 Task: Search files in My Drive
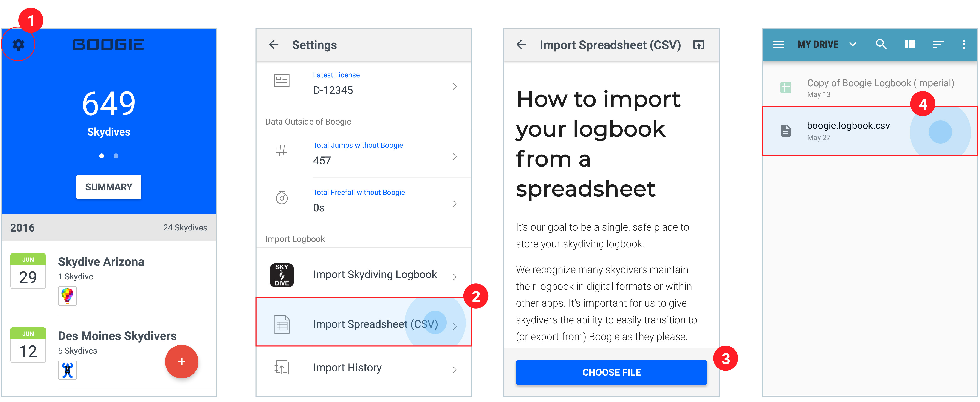click(x=881, y=44)
